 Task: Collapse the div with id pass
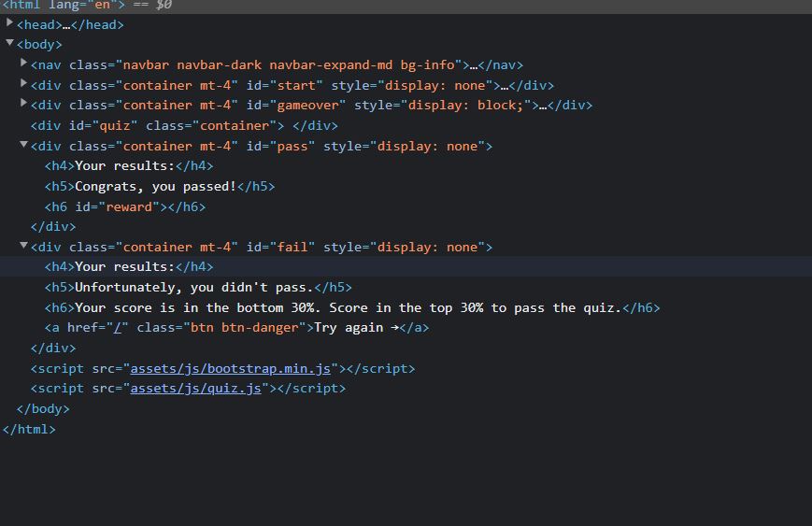tap(23, 145)
